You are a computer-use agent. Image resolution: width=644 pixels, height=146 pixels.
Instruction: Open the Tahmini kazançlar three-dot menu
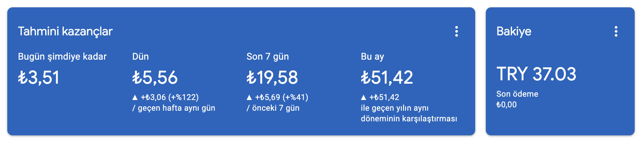coord(457,31)
